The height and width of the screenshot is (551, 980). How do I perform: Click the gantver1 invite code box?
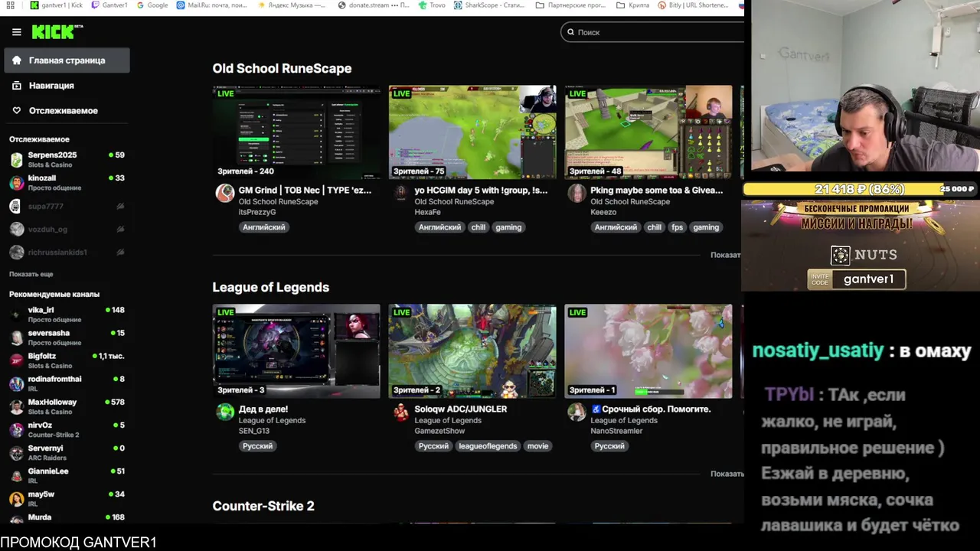coord(857,279)
